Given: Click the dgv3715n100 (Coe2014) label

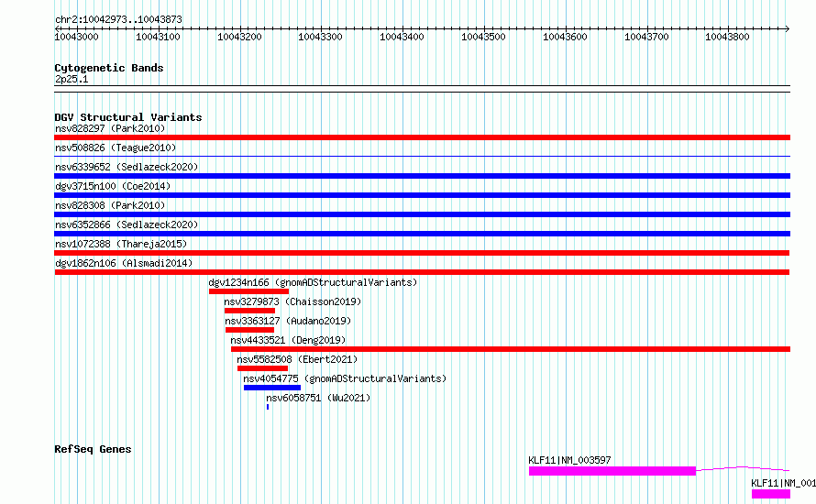Looking at the screenshot, I should 113,186.
